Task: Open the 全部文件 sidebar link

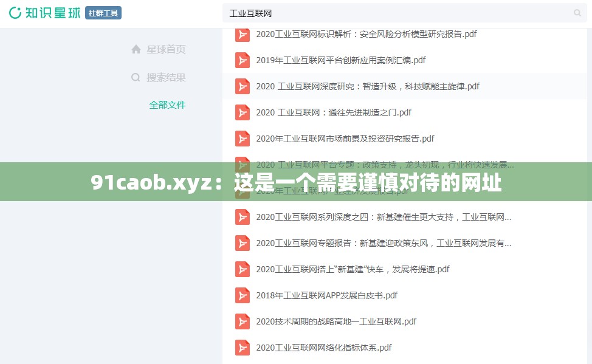Action: pos(167,105)
